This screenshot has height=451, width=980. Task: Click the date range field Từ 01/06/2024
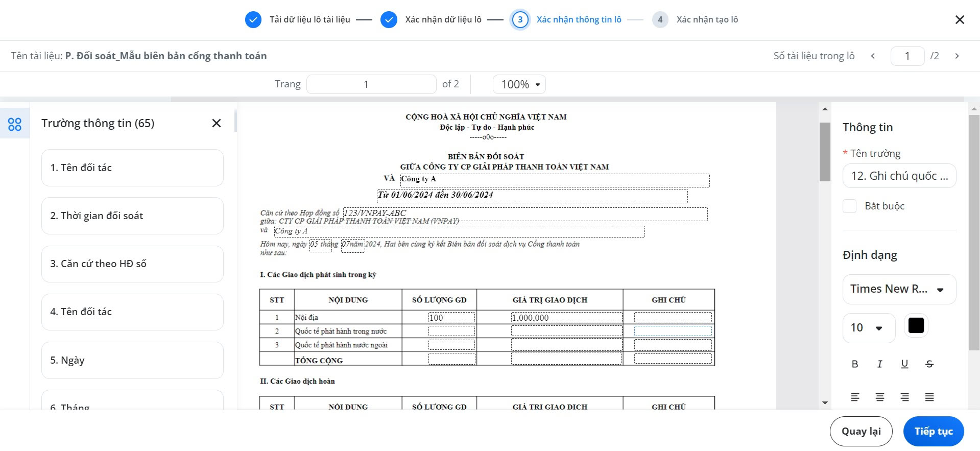pyautogui.click(x=532, y=196)
